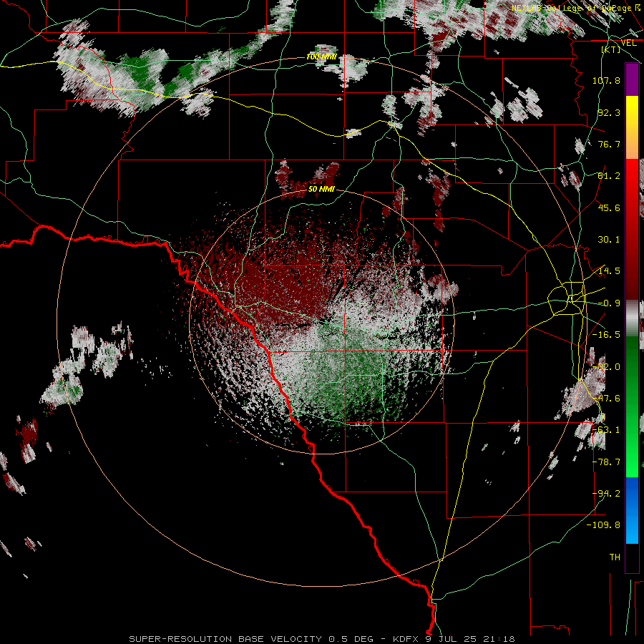Click the -32.0 legend value
644x644 pixels.
(x=606, y=367)
